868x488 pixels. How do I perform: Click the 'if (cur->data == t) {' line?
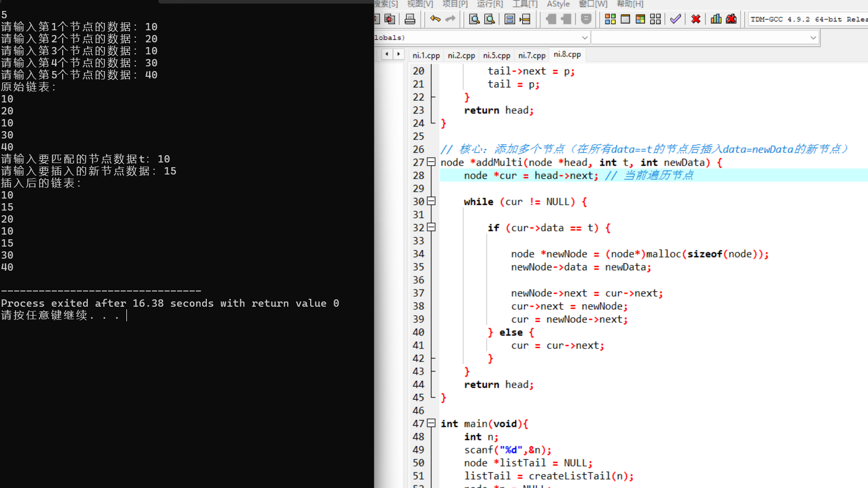[x=549, y=228]
